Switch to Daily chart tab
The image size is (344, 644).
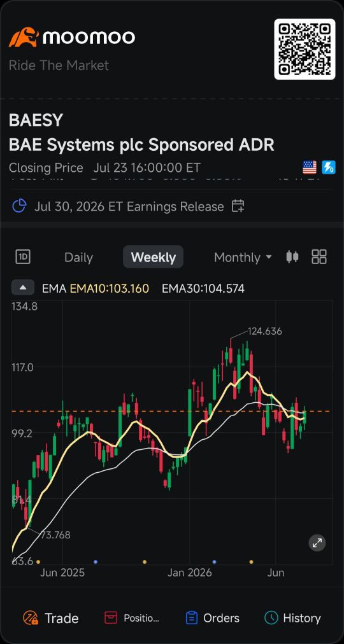tap(78, 258)
